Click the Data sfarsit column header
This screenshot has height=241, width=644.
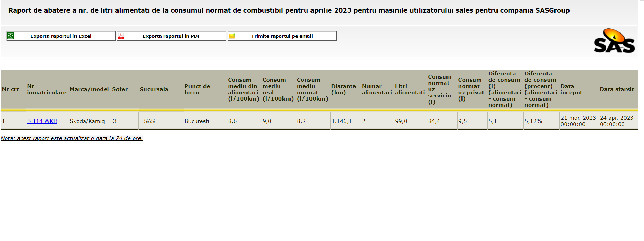click(617, 89)
